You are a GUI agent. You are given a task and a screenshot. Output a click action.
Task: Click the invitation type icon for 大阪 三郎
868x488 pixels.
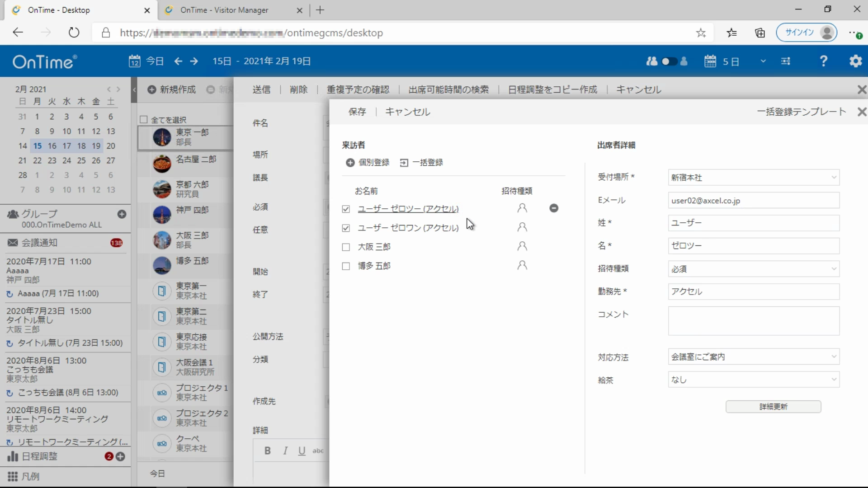[522, 246]
